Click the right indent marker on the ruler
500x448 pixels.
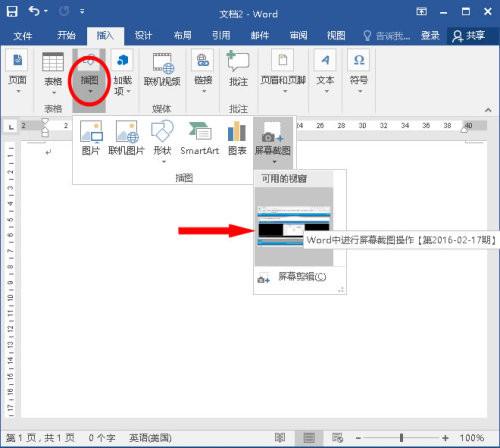click(x=464, y=129)
